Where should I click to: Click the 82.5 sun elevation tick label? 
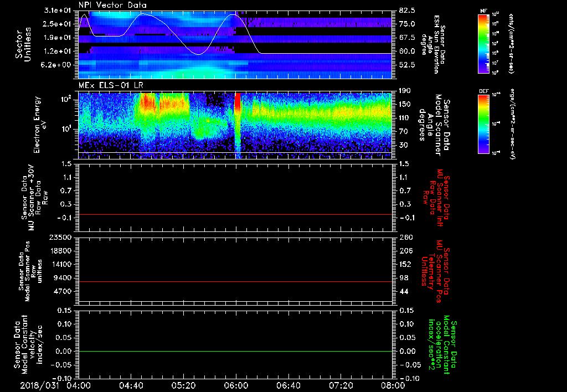pos(407,11)
